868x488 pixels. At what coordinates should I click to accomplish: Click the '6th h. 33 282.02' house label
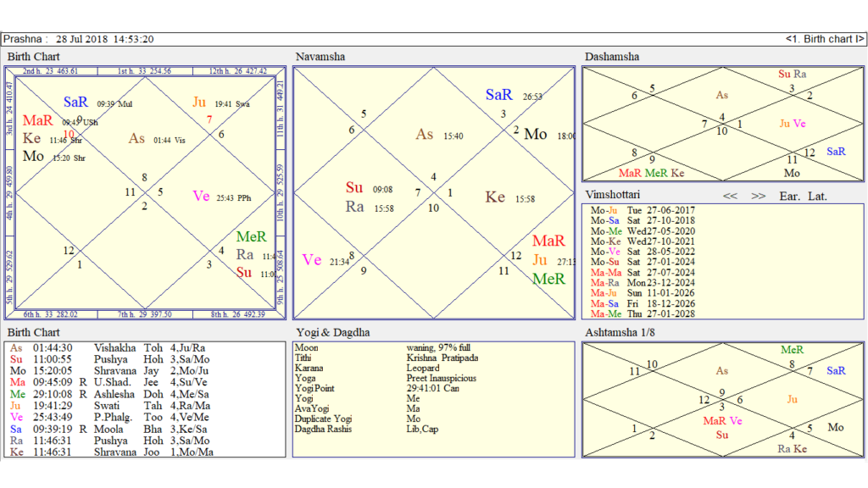(50, 315)
